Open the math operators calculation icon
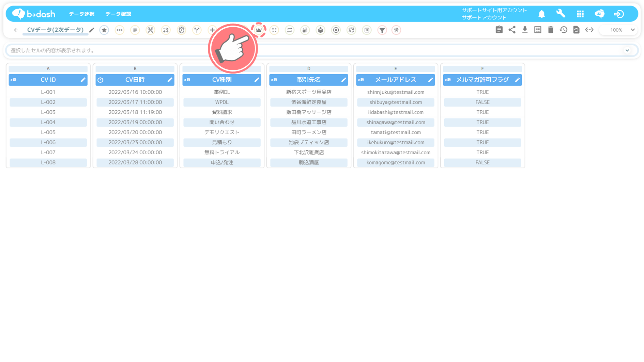This screenshot has height=362, width=644. coord(166,30)
